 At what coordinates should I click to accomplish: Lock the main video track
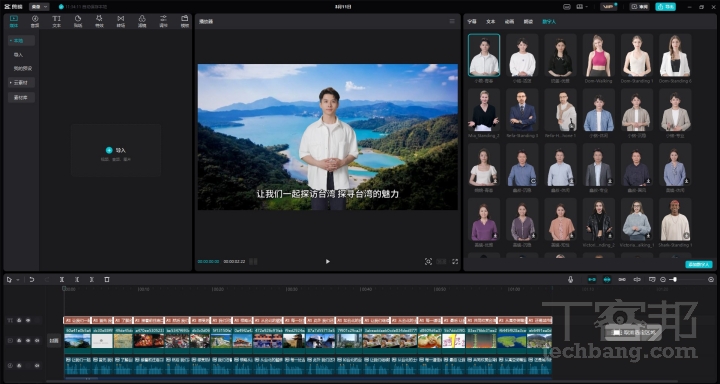tap(19, 341)
